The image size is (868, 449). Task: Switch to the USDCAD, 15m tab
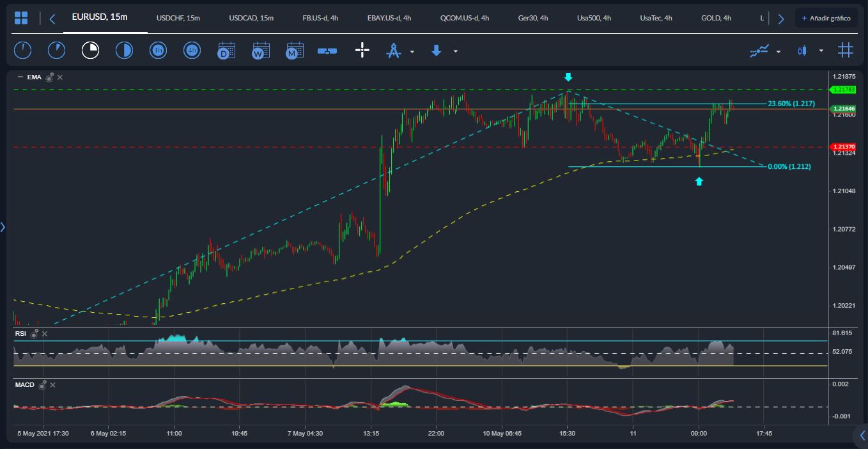click(251, 18)
